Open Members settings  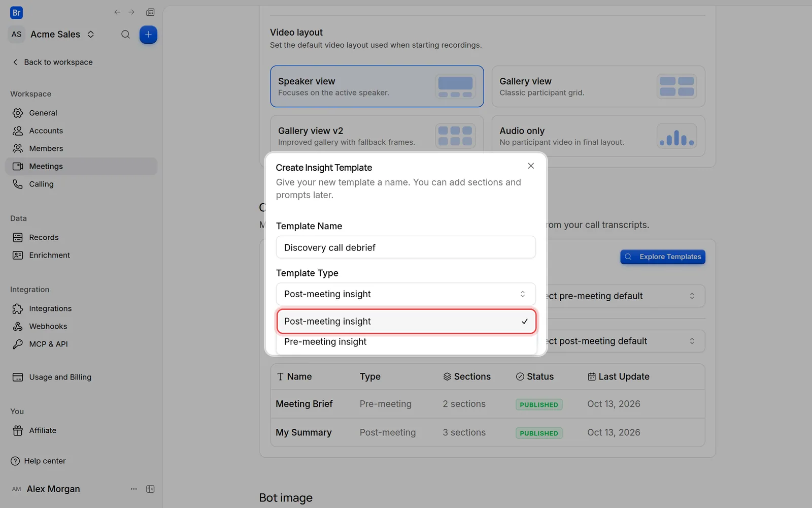(81, 148)
